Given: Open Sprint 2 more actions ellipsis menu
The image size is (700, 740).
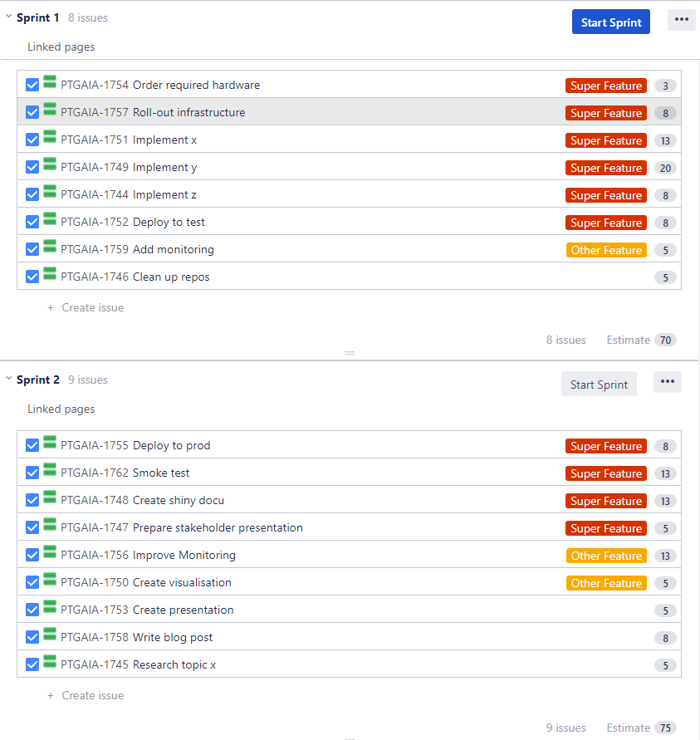Looking at the screenshot, I should [668, 382].
